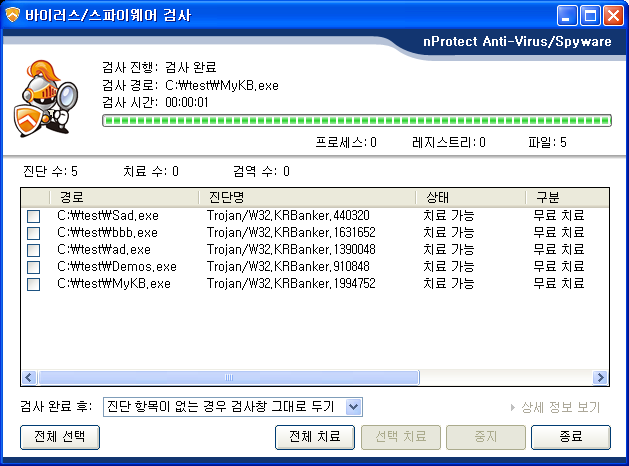Check the box for C:\test\Demos.exe
Image resolution: width=629 pixels, height=466 pixels.
[x=33, y=267]
